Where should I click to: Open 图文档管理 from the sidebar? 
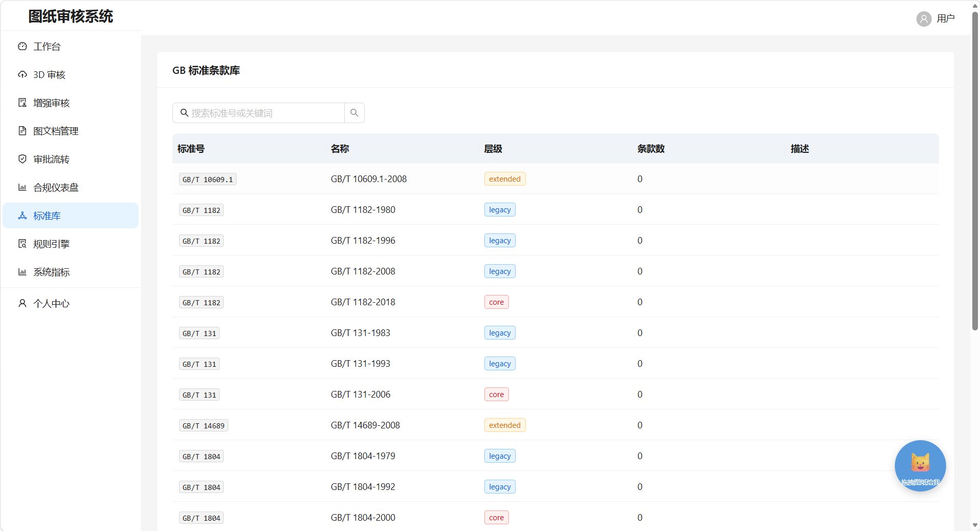click(71, 131)
